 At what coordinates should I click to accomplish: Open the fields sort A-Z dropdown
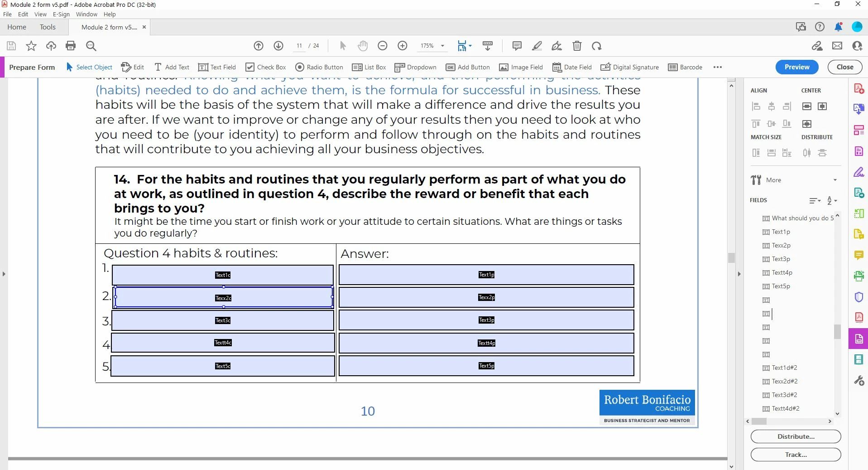[832, 200]
